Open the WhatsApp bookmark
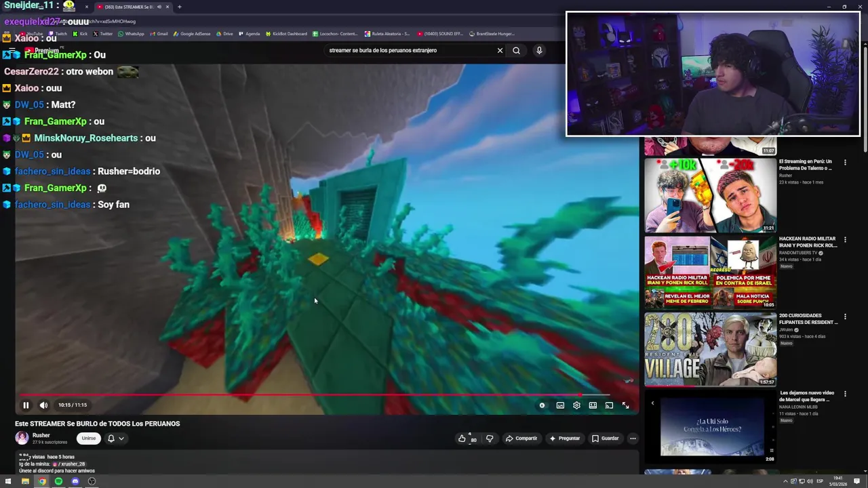This screenshot has width=868, height=488. coord(131,34)
